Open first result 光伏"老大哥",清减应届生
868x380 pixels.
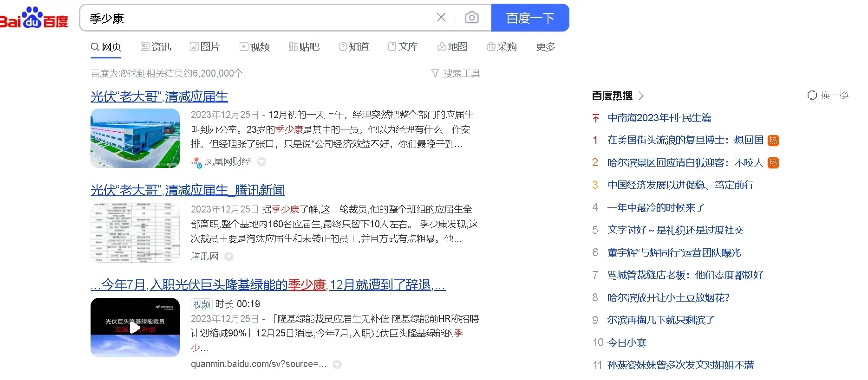(x=159, y=97)
